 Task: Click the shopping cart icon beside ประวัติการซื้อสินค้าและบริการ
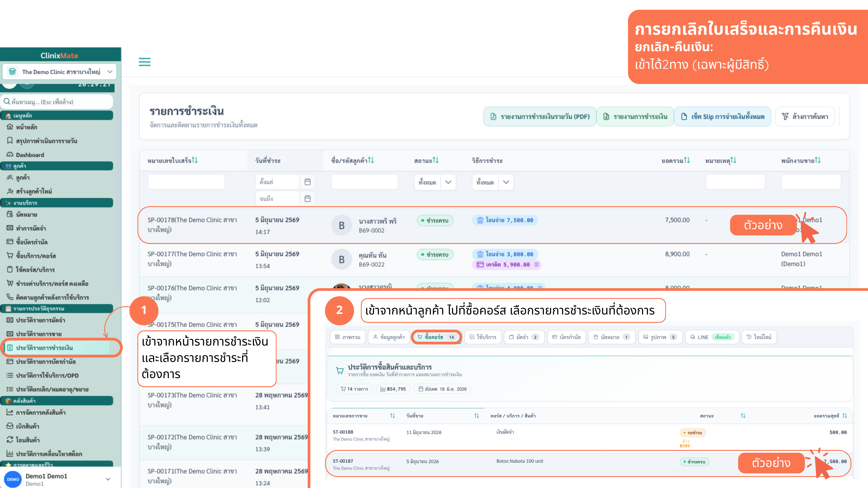coord(340,371)
